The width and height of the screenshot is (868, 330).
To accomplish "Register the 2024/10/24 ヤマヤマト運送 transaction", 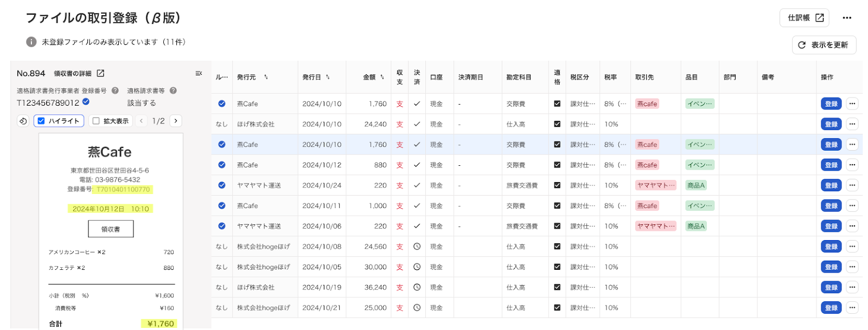I will click(831, 185).
